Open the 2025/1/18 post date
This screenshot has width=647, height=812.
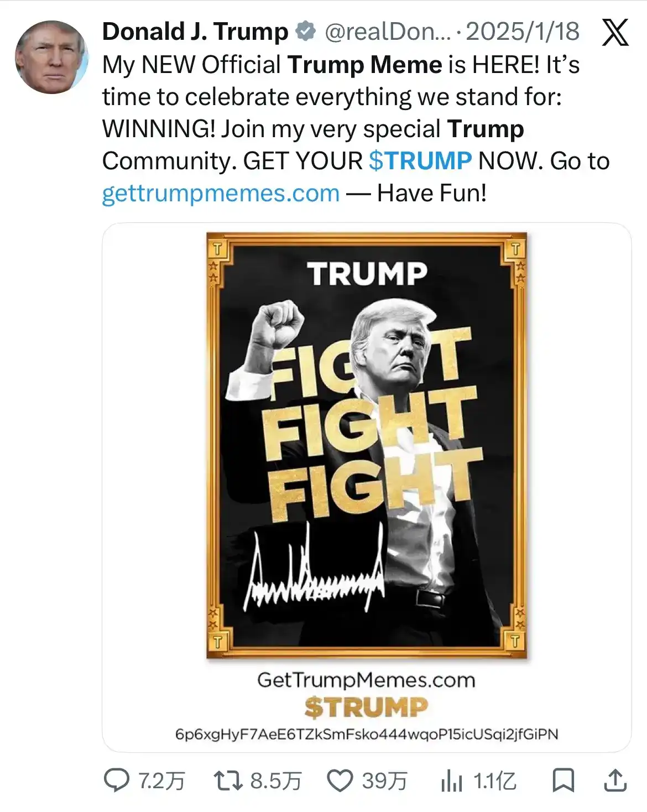pyautogui.click(x=523, y=32)
